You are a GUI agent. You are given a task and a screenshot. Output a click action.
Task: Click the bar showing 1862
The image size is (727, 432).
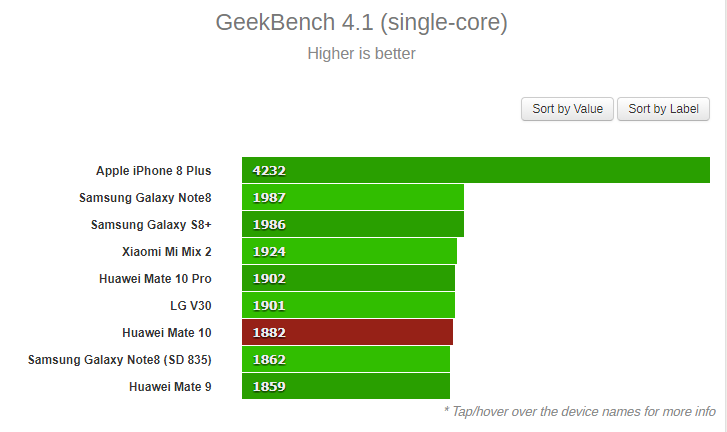(346, 359)
